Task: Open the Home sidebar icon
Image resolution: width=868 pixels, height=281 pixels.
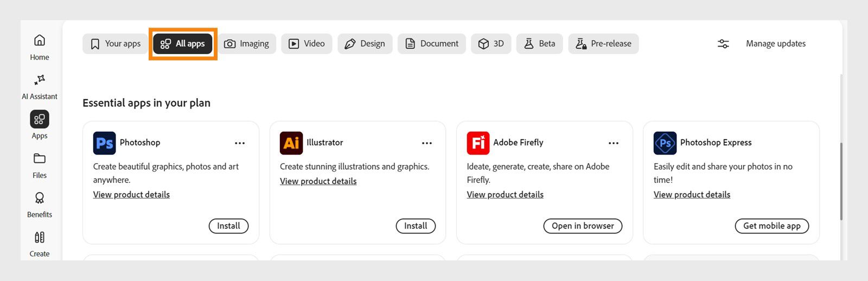Action: [40, 41]
